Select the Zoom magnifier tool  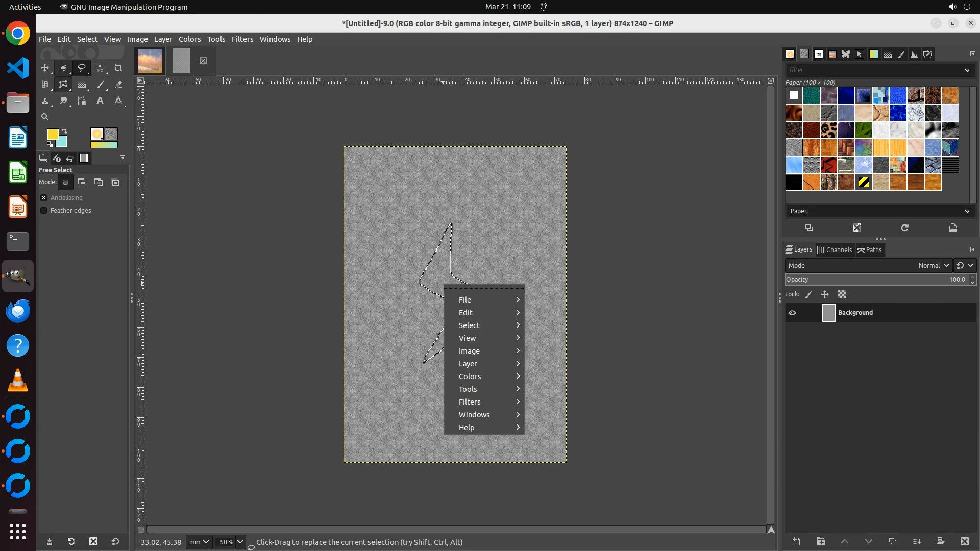(x=45, y=117)
